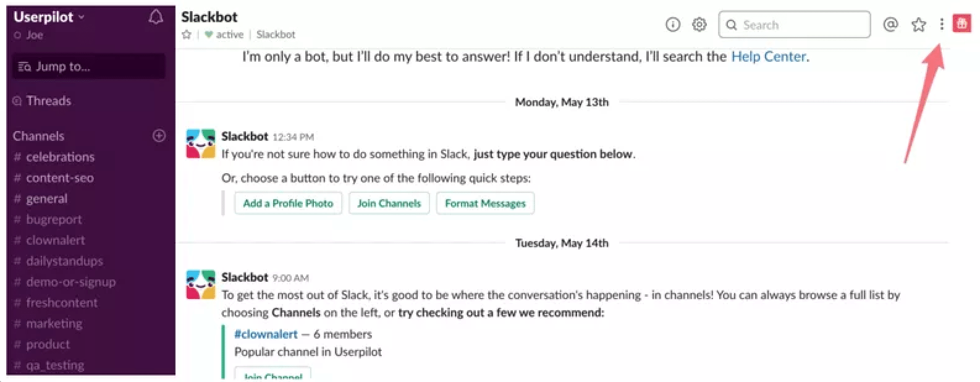Add a channel with plus icon
The height and width of the screenshot is (382, 980).
click(159, 136)
